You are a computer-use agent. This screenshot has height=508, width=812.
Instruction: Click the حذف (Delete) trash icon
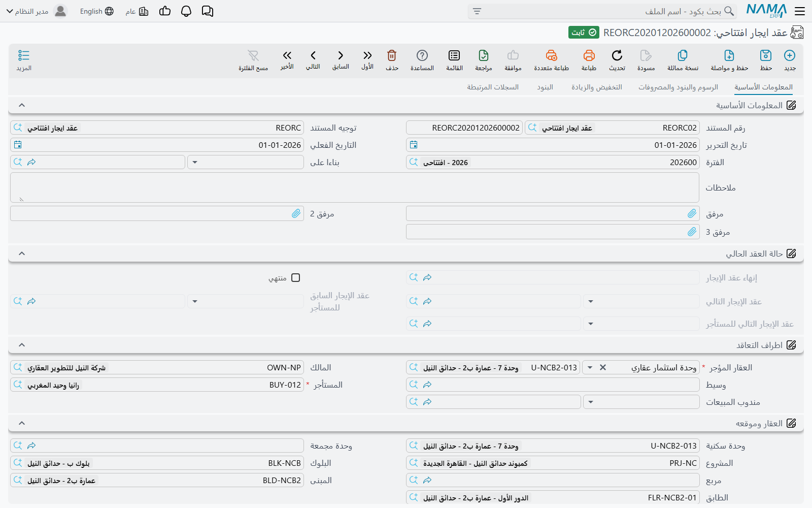click(392, 55)
